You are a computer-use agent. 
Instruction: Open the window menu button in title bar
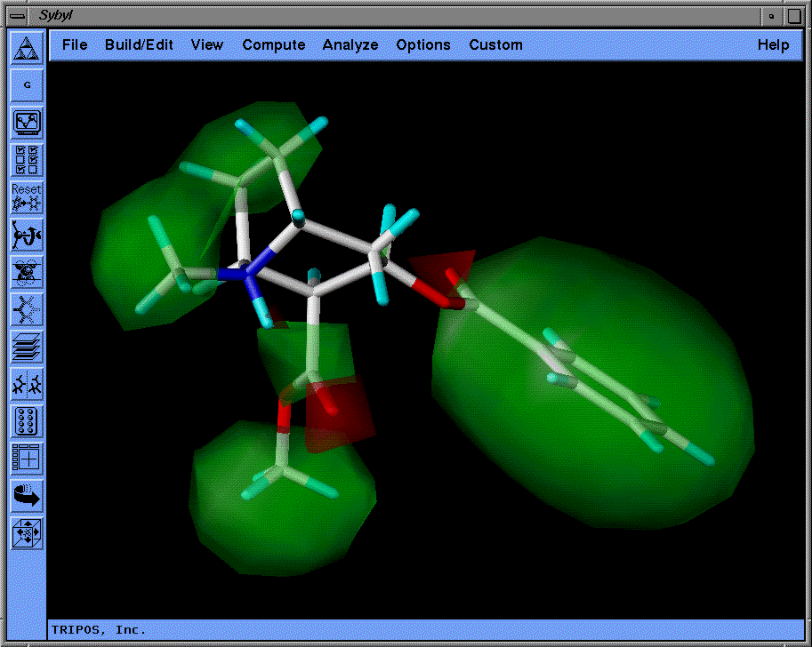18,16
